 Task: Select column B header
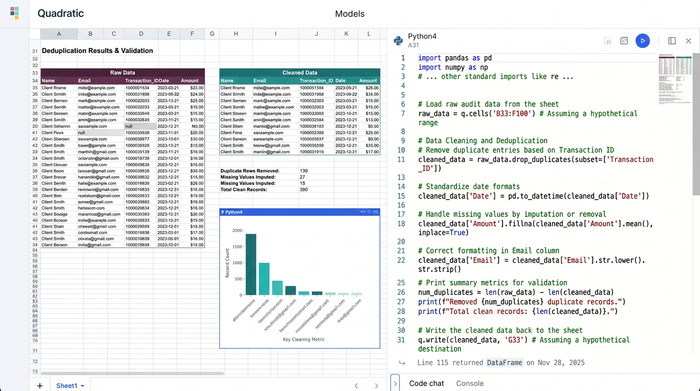click(x=91, y=33)
